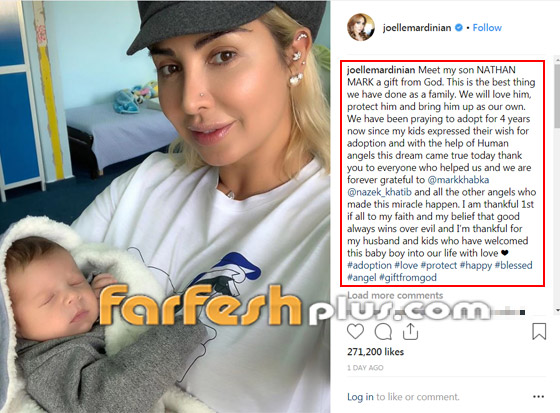The width and height of the screenshot is (560, 413).
Task: Click the 1 DAY AGO timestamp
Action: (365, 368)
